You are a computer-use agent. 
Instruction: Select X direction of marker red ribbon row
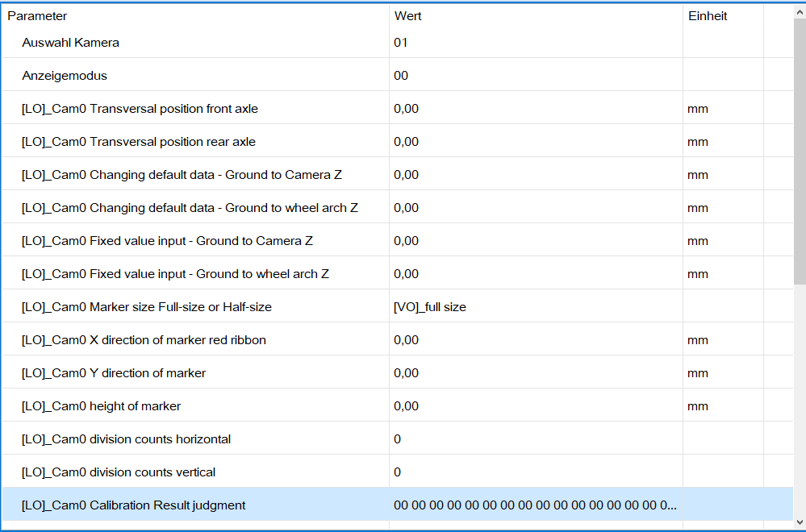(x=144, y=340)
